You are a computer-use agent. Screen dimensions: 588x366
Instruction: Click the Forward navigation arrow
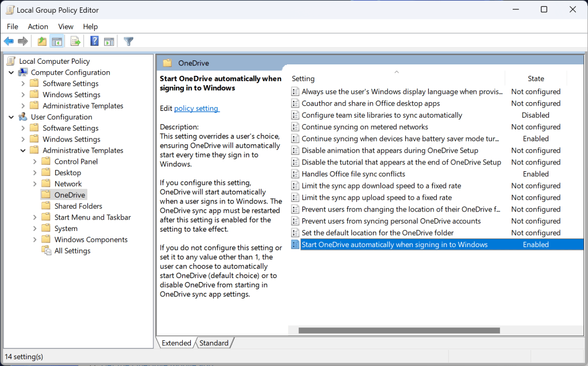point(22,41)
